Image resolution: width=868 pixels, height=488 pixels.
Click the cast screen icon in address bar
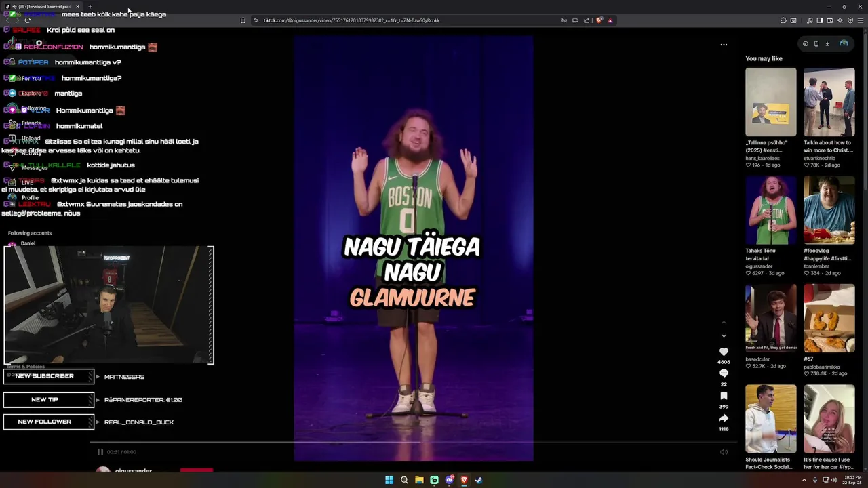[x=575, y=20]
